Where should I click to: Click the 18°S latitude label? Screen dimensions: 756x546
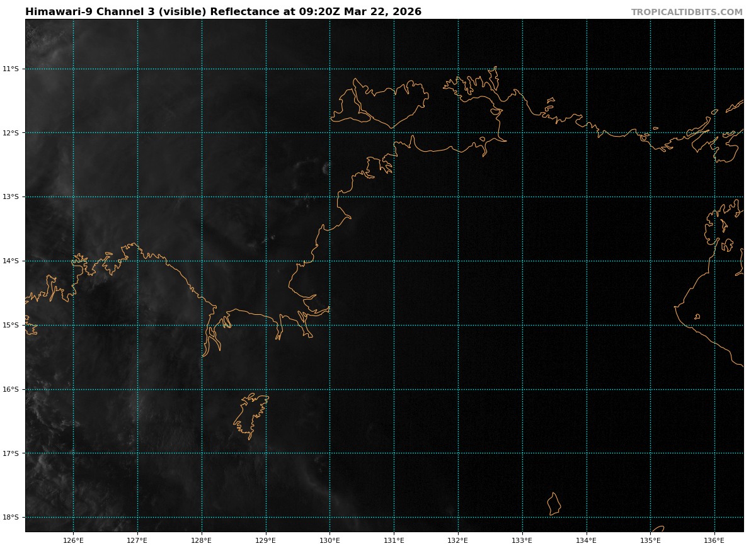pyautogui.click(x=11, y=517)
